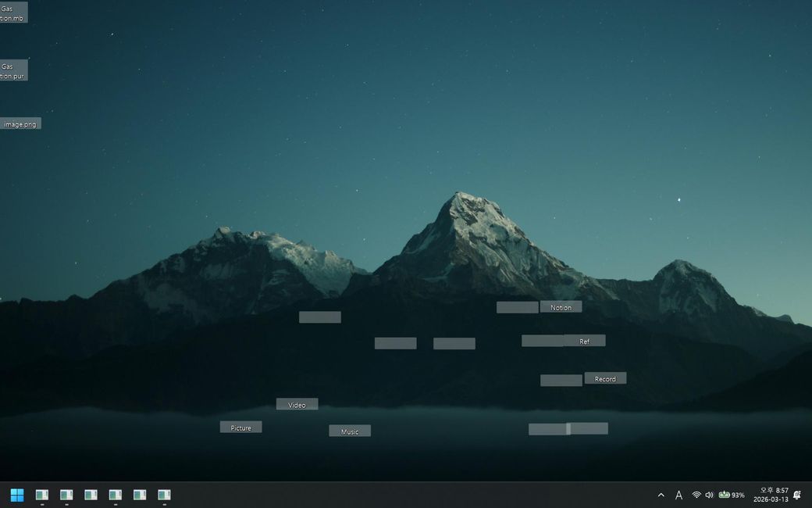Click the first taskbar app beside Start
The image size is (812, 508).
coord(42,495)
